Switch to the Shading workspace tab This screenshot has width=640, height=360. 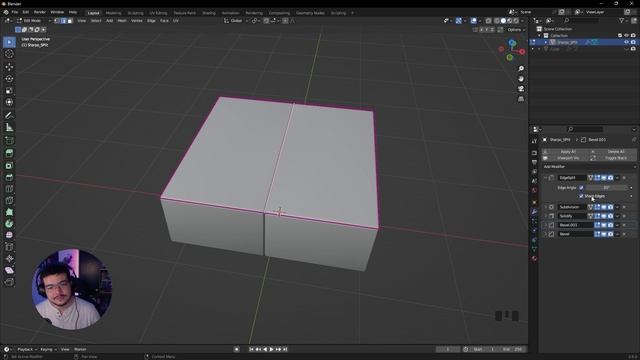(x=209, y=13)
